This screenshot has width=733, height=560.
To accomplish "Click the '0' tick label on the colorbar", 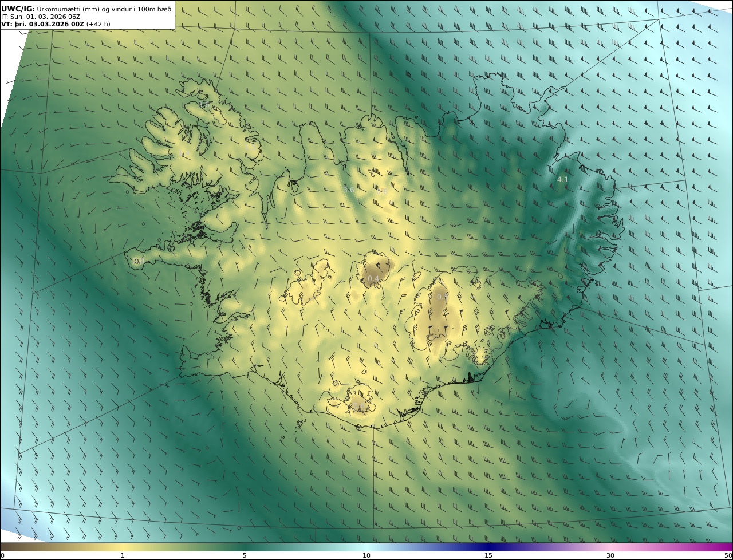I will [2, 555].
